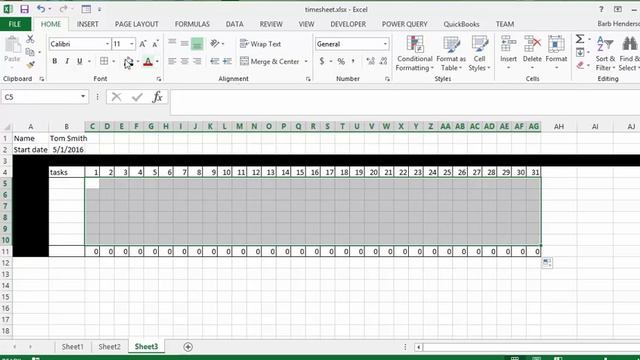Apply Accounting dollar format
Screen dimensions: 640x360
(322, 61)
